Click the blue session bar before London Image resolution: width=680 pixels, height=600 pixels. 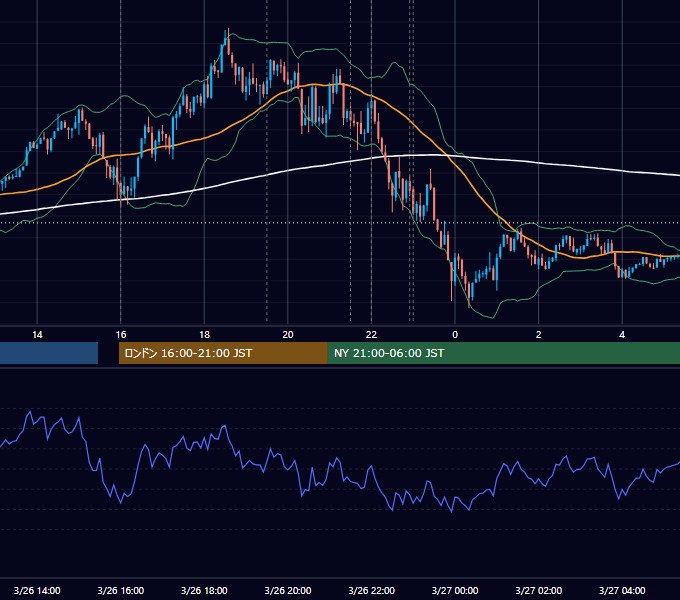tap(49, 353)
